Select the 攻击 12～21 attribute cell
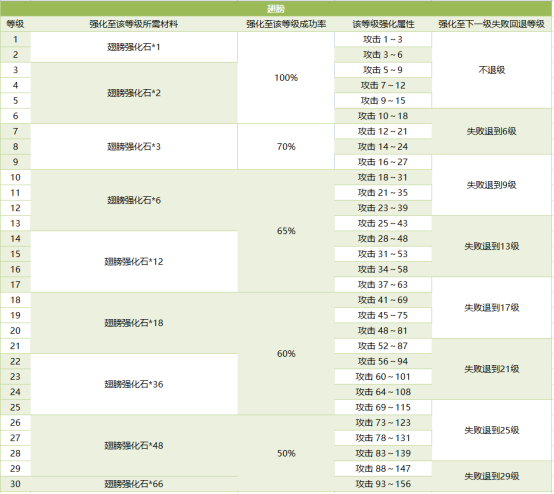Image resolution: width=554 pixels, height=494 pixels. (x=383, y=131)
